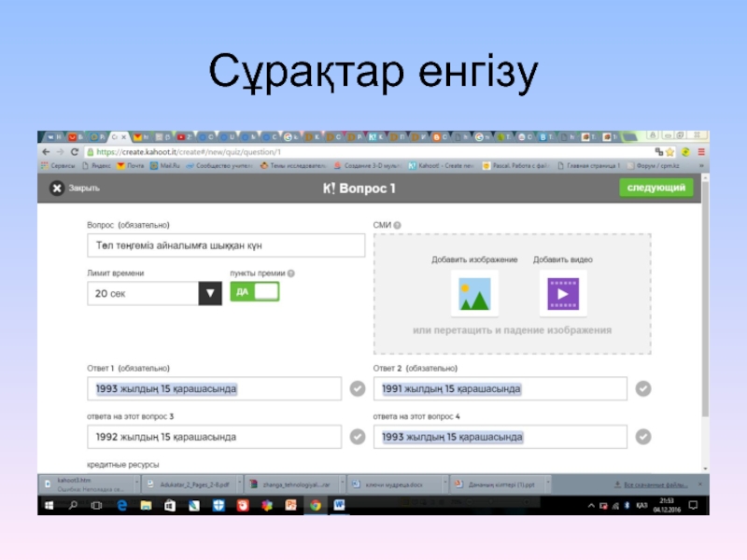Click browser forward arrow
Image resolution: width=747 pixels, height=560 pixels.
point(60,152)
